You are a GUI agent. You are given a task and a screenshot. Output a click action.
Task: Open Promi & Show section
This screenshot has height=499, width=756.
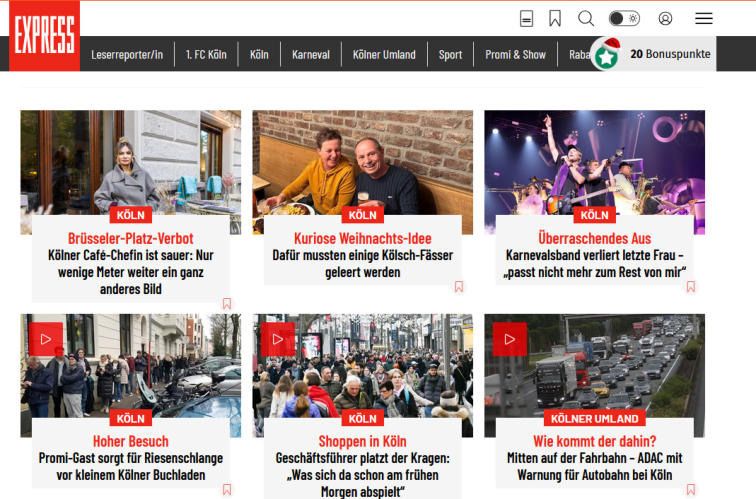[515, 54]
